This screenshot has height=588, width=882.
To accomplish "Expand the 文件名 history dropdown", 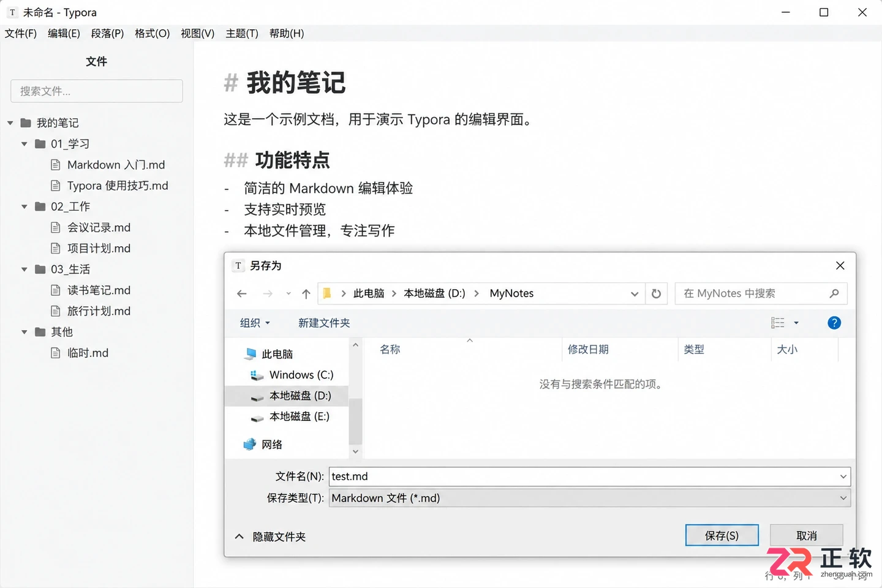I will pos(843,477).
